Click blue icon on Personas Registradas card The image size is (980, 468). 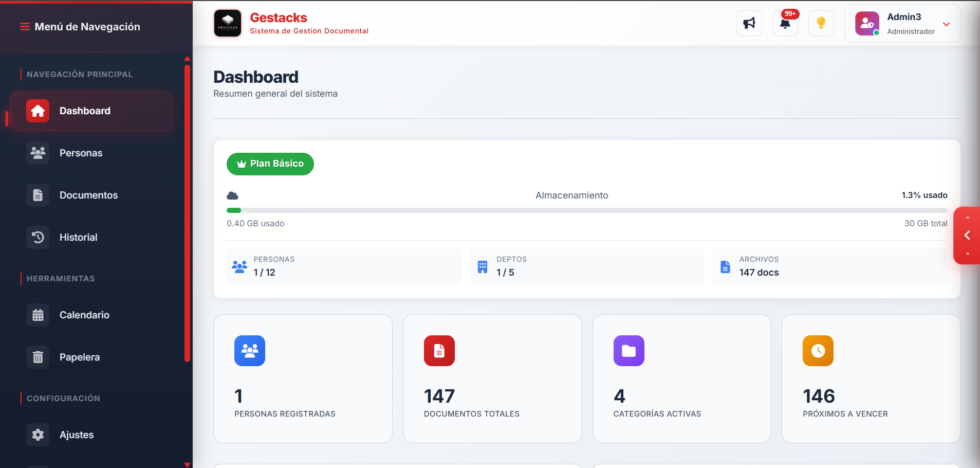(x=250, y=351)
